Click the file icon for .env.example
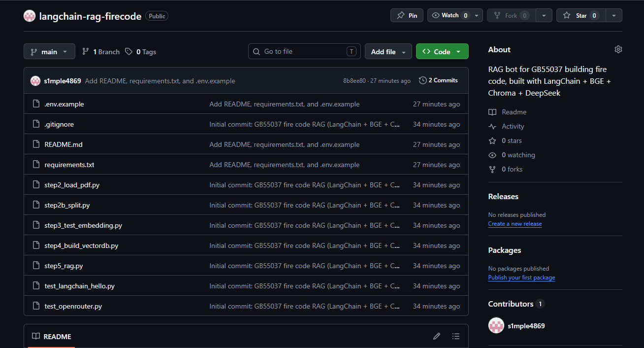The image size is (644, 348). coord(36,104)
